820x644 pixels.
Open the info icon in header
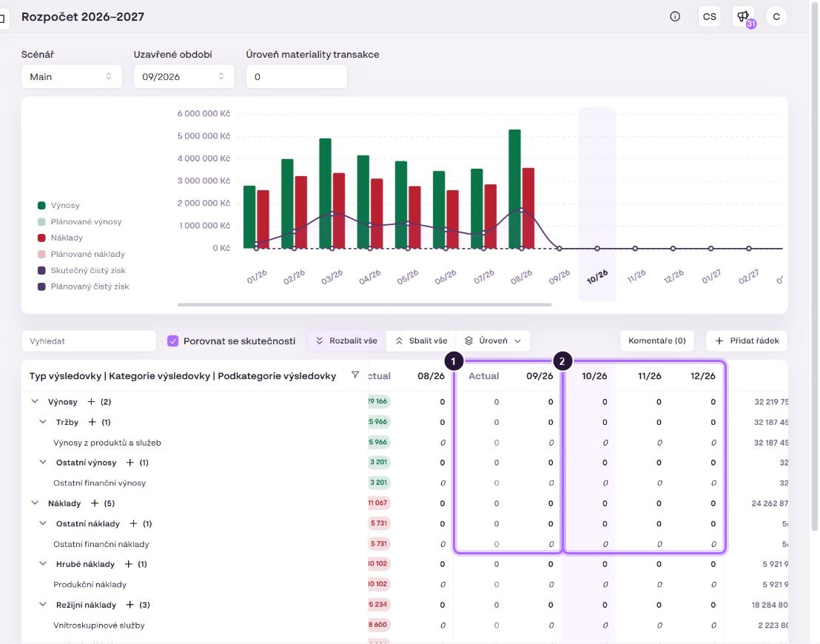click(675, 17)
